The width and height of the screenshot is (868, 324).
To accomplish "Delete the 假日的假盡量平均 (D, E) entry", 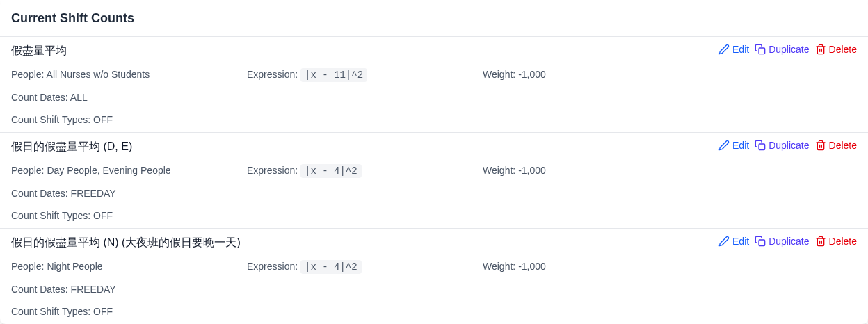I will 836,145.
